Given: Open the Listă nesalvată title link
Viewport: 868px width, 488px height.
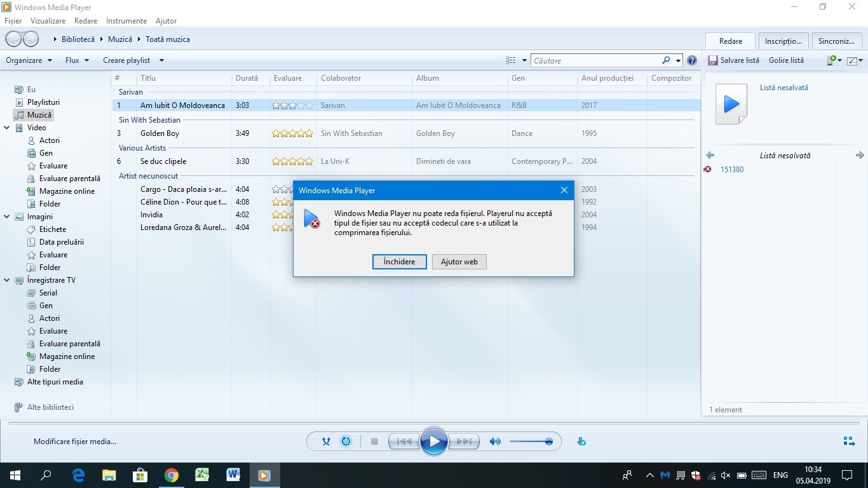Looking at the screenshot, I should click(x=784, y=88).
